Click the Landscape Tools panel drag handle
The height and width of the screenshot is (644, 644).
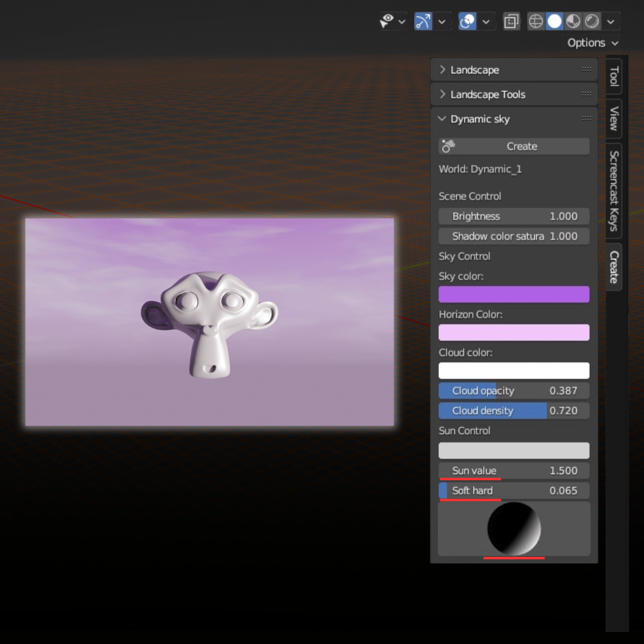pos(587,94)
